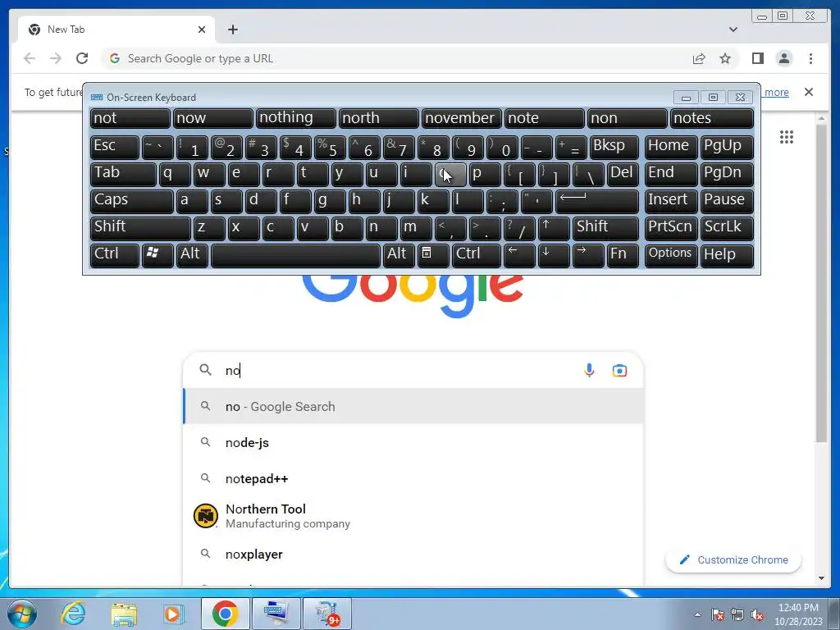
Task: Click Customize Chrome button
Action: [733, 559]
